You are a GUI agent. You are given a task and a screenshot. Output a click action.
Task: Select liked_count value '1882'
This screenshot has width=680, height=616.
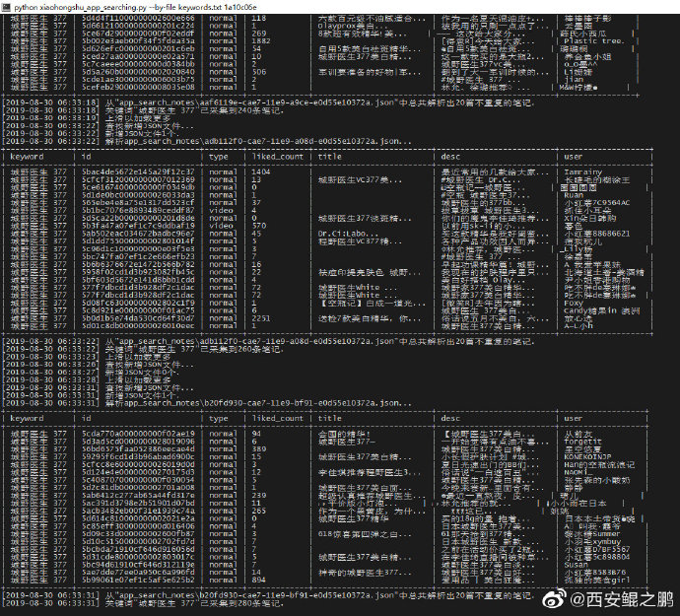[x=260, y=41]
